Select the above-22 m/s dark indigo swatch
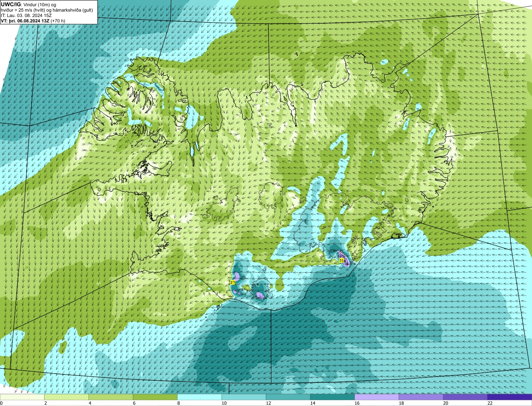Image resolution: width=532 pixels, height=406 pixels. (510, 397)
